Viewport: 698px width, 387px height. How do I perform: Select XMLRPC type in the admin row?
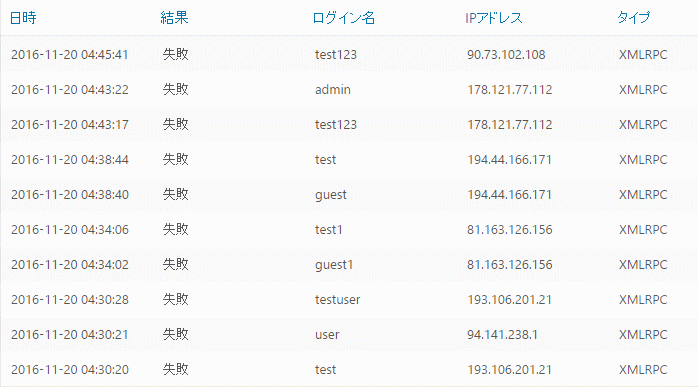(643, 90)
